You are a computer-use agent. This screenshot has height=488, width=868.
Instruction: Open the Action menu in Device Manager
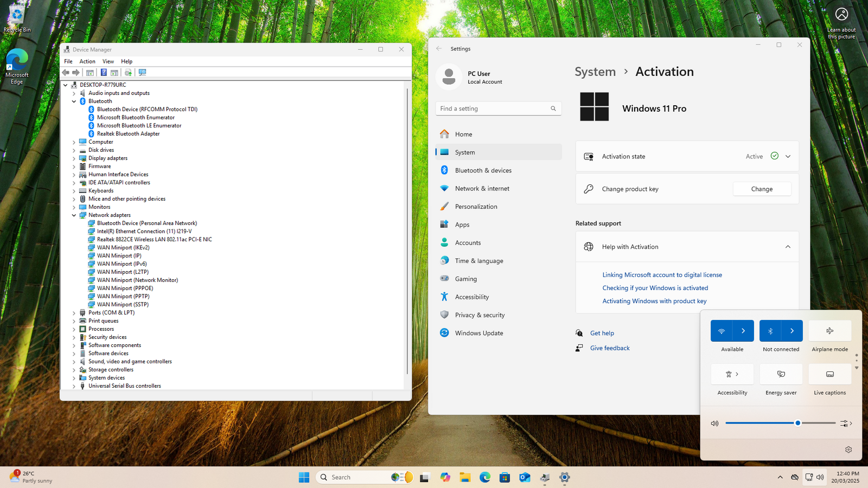click(87, 61)
